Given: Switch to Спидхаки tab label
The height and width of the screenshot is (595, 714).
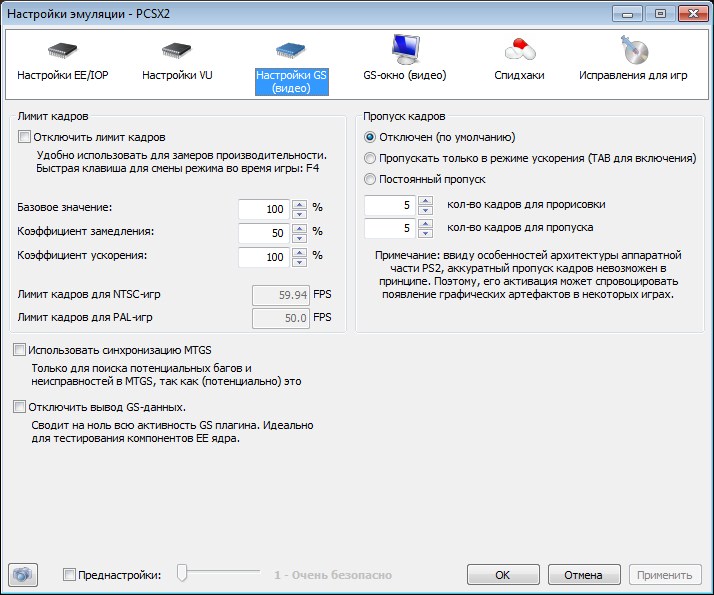Looking at the screenshot, I should point(519,75).
